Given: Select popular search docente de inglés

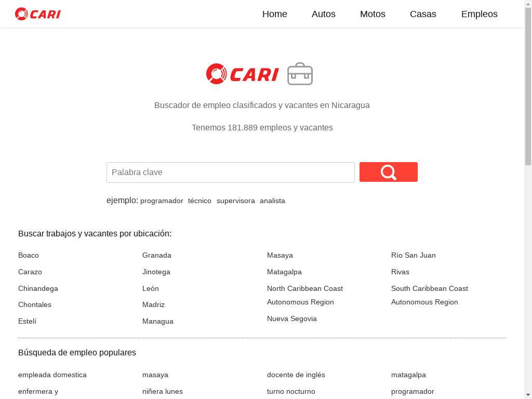Looking at the screenshot, I should 296,375.
